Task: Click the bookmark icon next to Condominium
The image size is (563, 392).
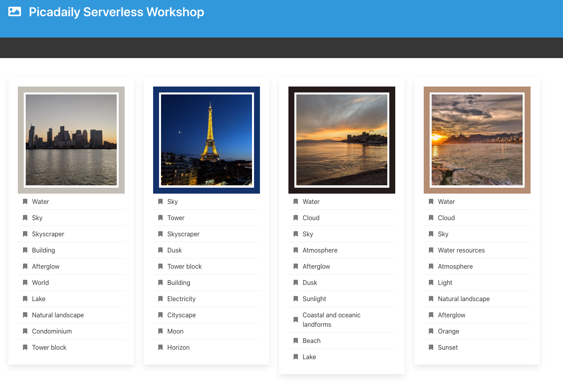Action: (25, 331)
